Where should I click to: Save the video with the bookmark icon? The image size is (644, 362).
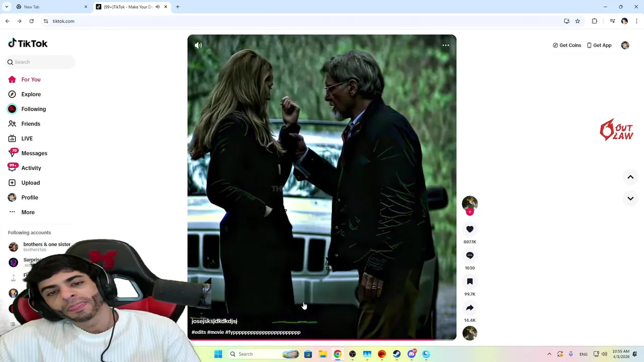pos(470,282)
